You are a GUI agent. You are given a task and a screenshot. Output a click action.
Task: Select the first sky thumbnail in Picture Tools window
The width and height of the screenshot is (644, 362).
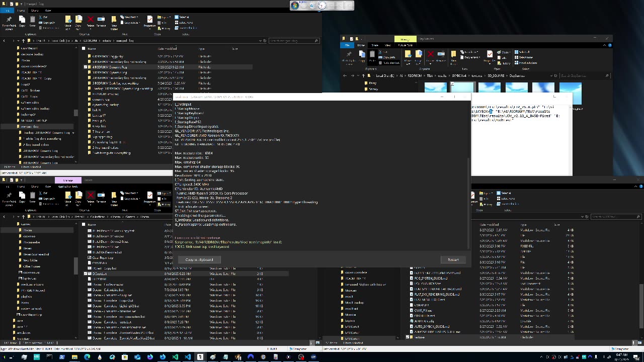(436, 87)
